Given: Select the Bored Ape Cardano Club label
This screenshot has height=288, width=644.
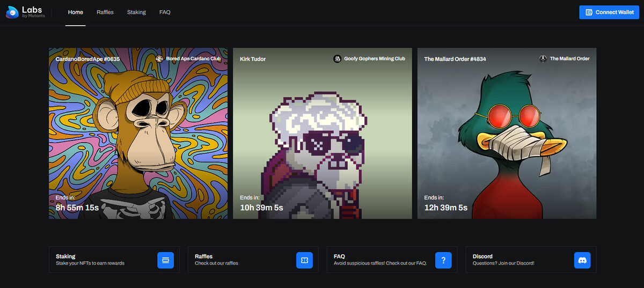Looking at the screenshot, I should (194, 58).
